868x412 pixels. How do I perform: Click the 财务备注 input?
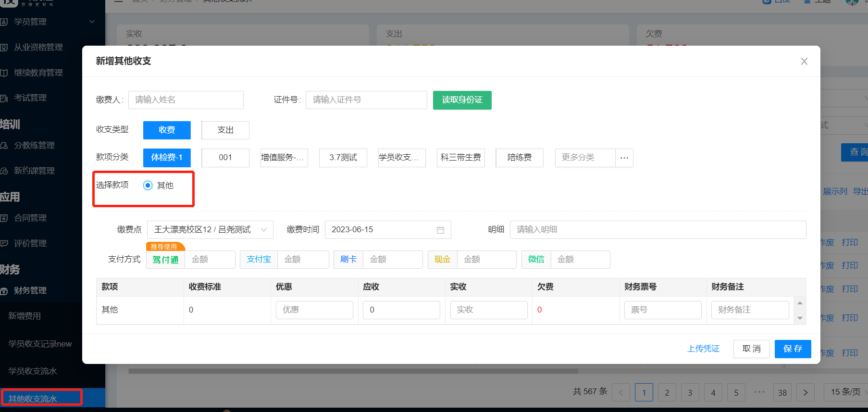[750, 310]
